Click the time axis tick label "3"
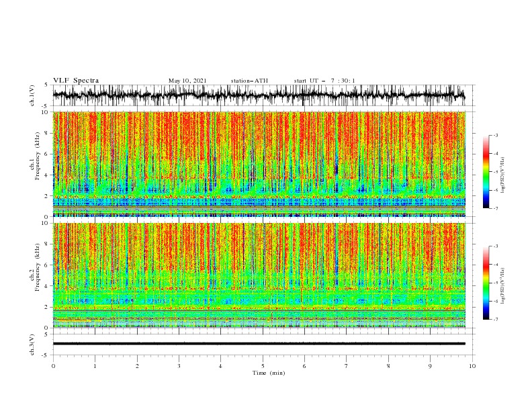The width and height of the screenshot is (532, 411). [179, 366]
